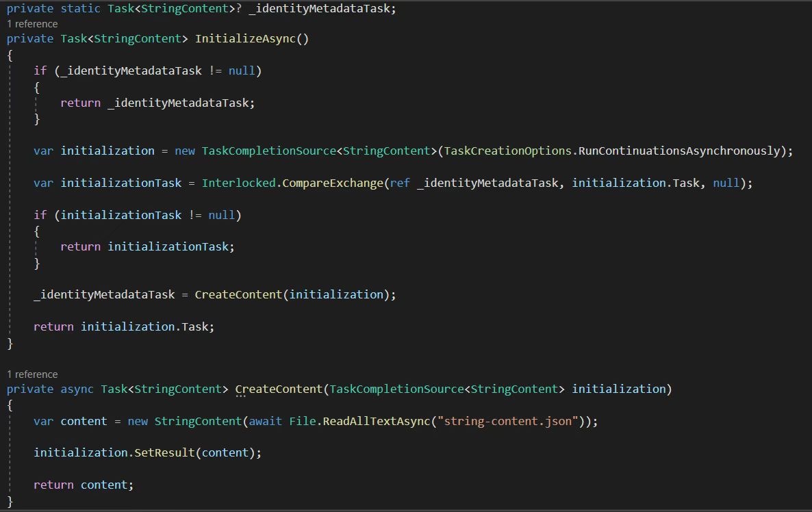Viewport: 812px width, 512px height.
Task: Click 'if (initializationTask != null)' condition
Action: pyautogui.click(x=137, y=216)
